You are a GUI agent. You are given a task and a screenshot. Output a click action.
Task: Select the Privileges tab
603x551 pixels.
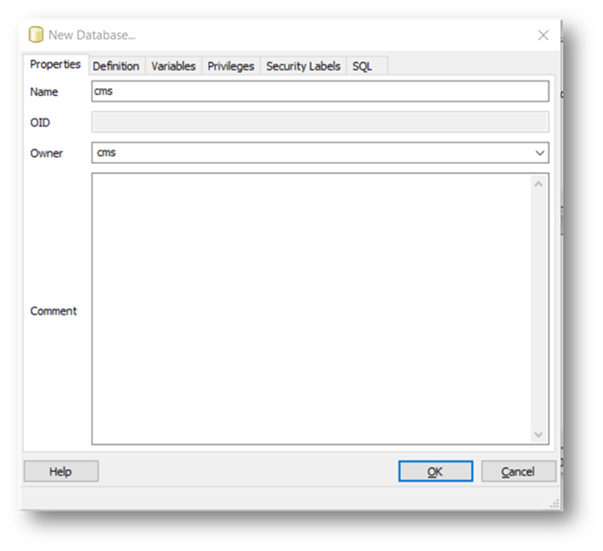click(231, 66)
